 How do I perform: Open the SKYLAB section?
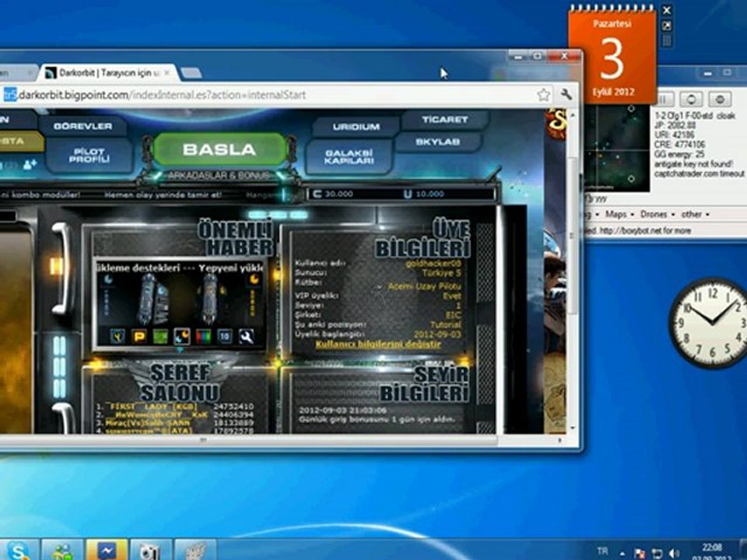coord(437,142)
